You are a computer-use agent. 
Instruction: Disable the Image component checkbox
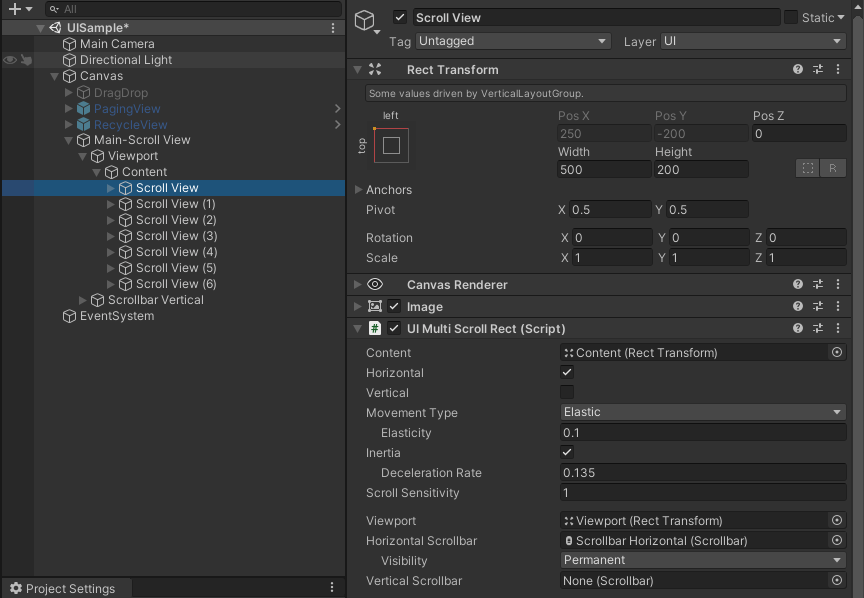coord(394,306)
